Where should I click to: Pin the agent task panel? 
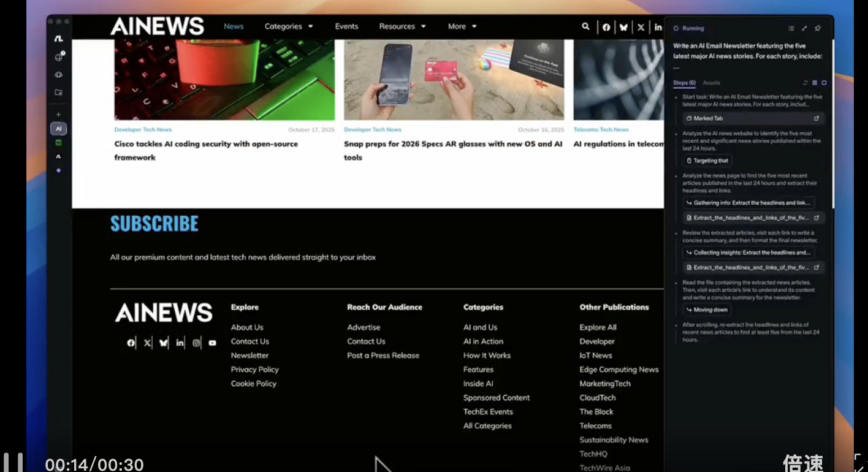click(817, 28)
